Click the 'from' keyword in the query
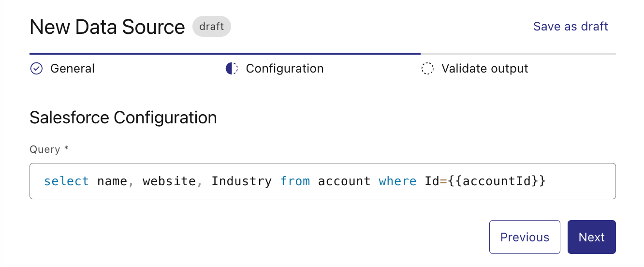The height and width of the screenshot is (267, 644). [295, 181]
